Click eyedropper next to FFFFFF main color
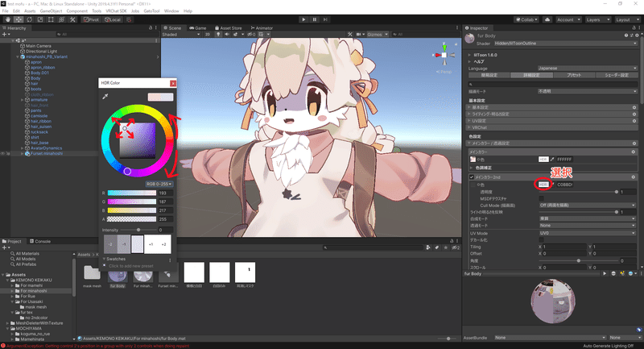 point(552,160)
